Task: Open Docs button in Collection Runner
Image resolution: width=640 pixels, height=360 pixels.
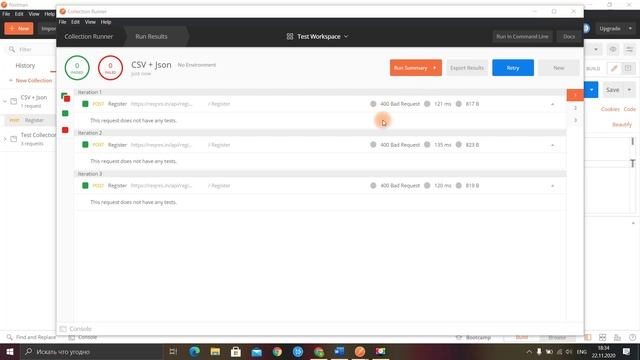Action: coord(569,36)
